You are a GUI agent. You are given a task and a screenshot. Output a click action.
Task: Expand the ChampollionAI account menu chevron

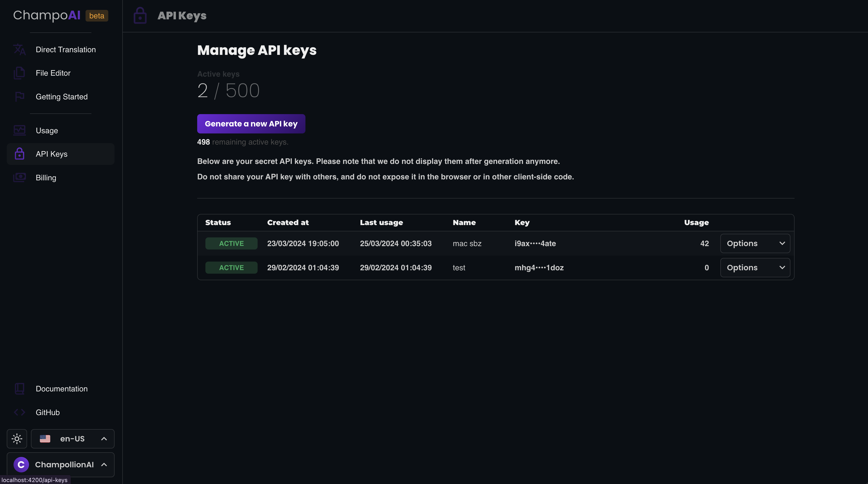(104, 464)
